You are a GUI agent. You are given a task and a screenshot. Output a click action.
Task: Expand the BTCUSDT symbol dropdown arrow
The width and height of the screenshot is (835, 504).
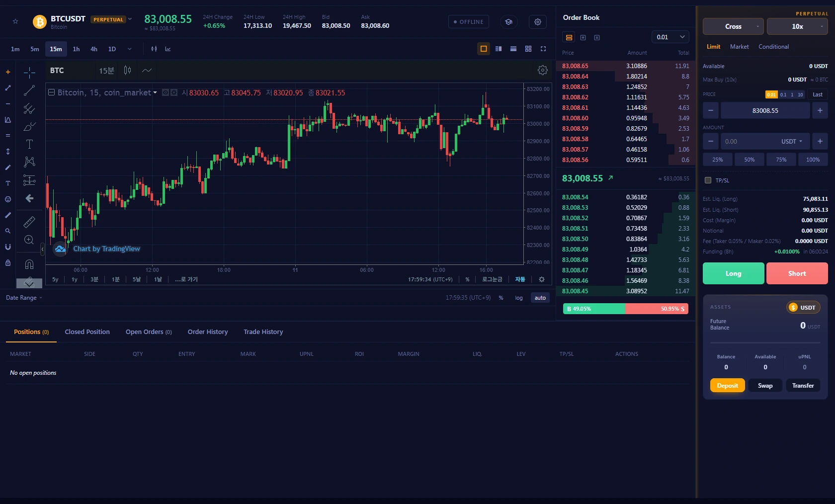pyautogui.click(x=130, y=19)
